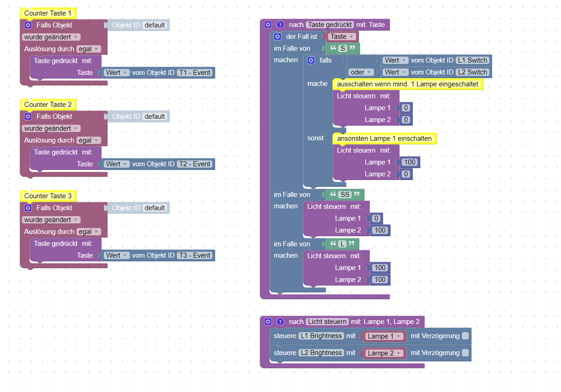
Task: Open 'oder' operator dropdown
Action: [x=361, y=72]
